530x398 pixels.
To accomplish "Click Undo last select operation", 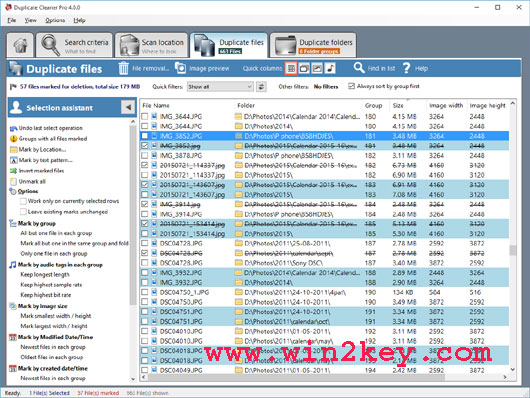I will [51, 128].
